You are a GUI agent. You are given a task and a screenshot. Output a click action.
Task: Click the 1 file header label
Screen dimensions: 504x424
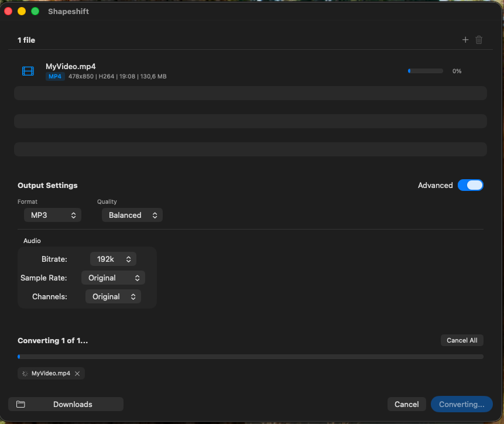tap(26, 40)
